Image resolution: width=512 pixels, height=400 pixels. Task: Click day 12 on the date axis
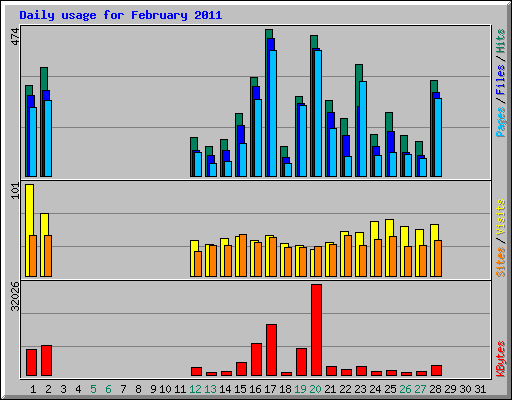pyautogui.click(x=195, y=389)
